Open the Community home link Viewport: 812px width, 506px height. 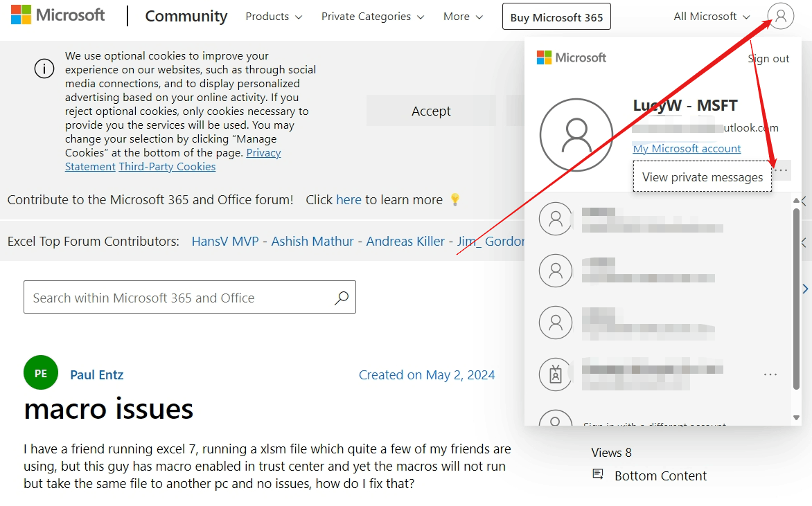click(x=186, y=16)
